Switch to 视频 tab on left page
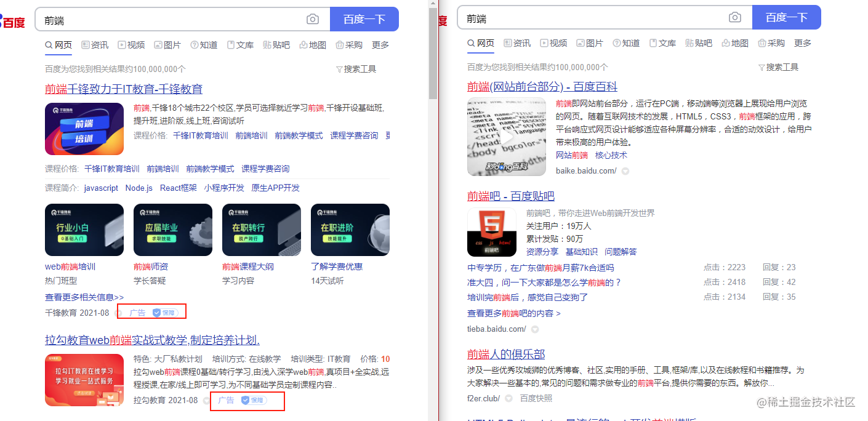The image size is (868, 421). pos(131,45)
